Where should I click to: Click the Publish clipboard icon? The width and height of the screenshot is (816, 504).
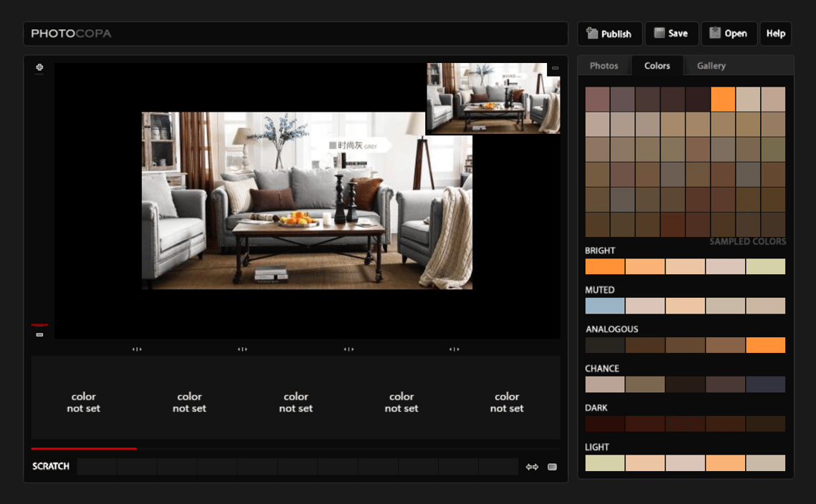(x=591, y=33)
